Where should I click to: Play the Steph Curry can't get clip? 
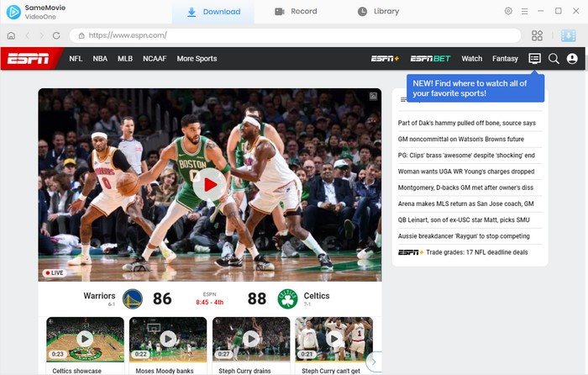334,340
